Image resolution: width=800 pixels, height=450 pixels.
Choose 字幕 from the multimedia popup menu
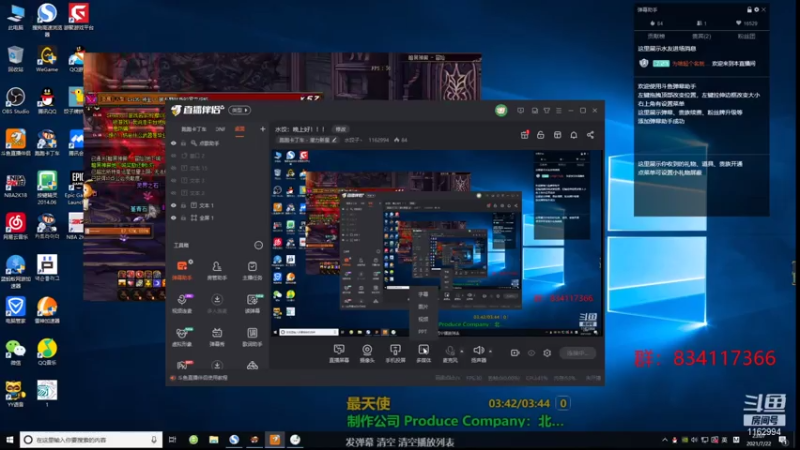[x=423, y=294]
